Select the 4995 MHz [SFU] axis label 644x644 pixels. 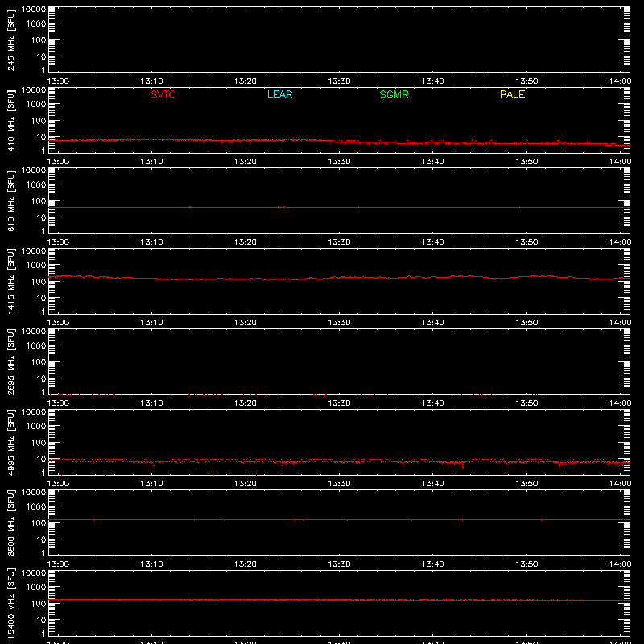pyautogui.click(x=11, y=442)
